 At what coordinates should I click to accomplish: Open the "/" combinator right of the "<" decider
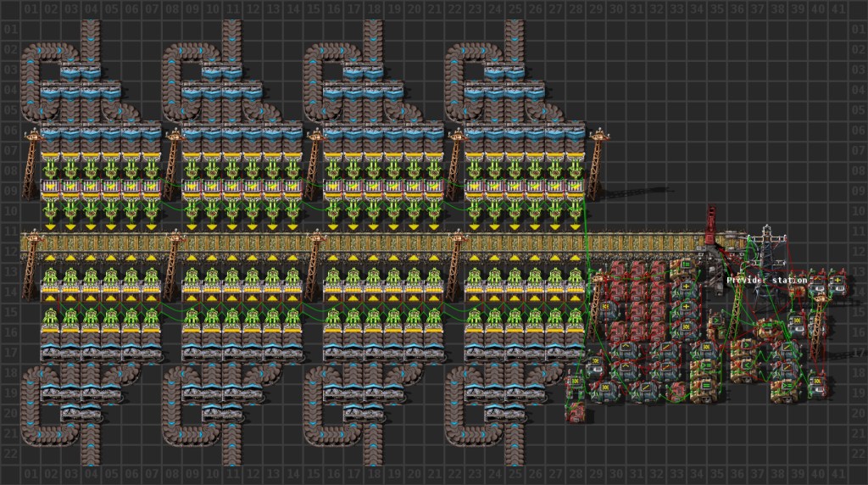tap(786, 370)
